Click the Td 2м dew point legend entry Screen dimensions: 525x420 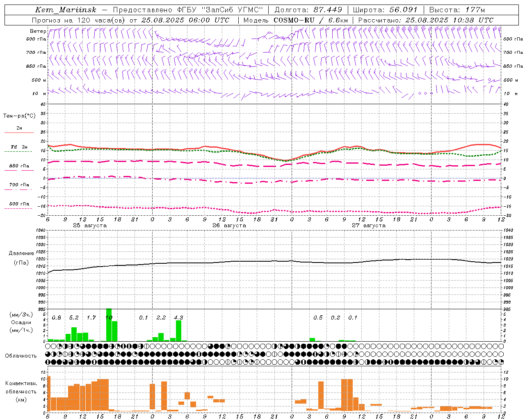[x=19, y=147]
